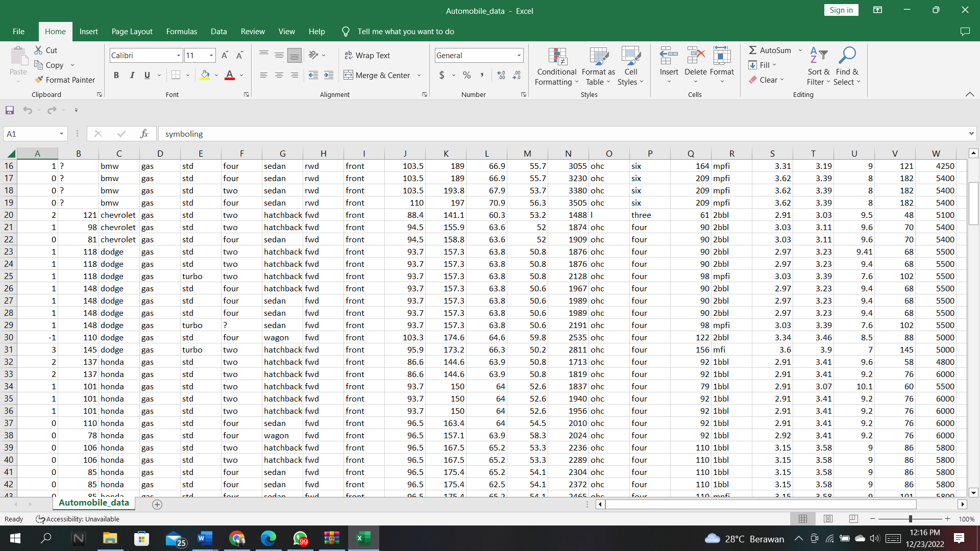Open Sort & Filter menu
The height and width of the screenshot is (551, 980).
click(x=818, y=66)
